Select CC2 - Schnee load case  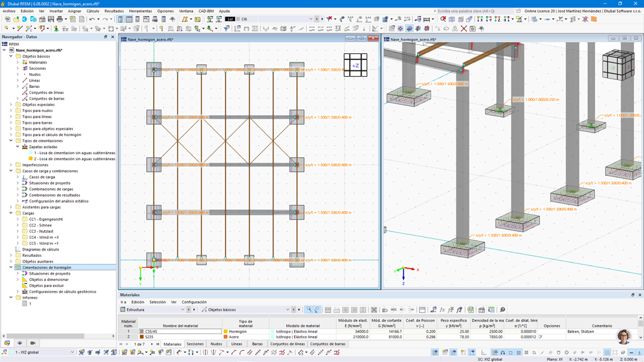coord(40,225)
